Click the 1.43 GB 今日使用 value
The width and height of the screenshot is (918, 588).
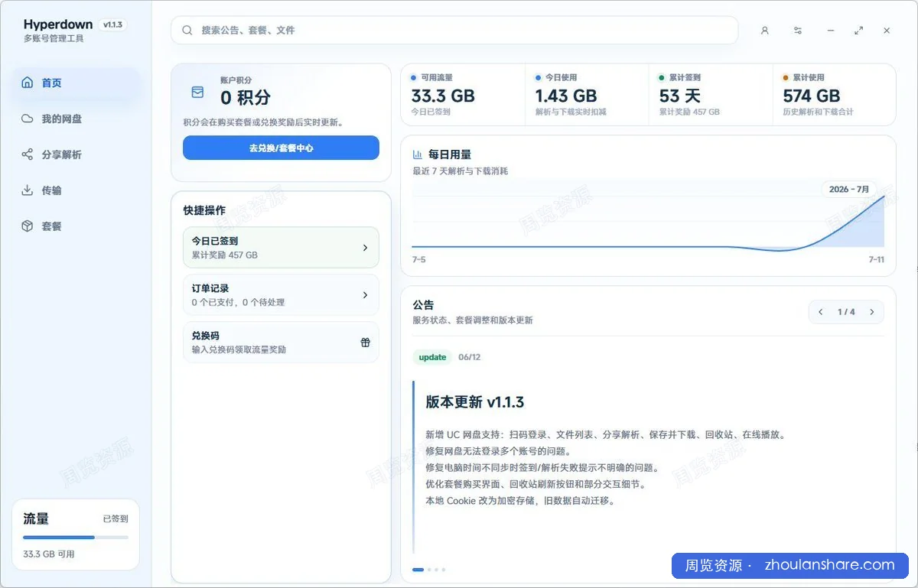point(566,96)
